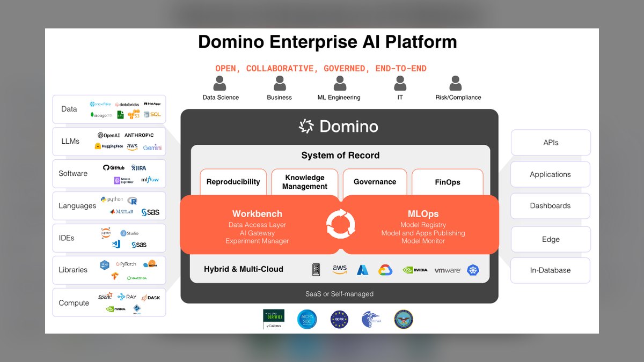Click the Python logo
Viewport: 644px width, 362px height.
click(x=112, y=200)
